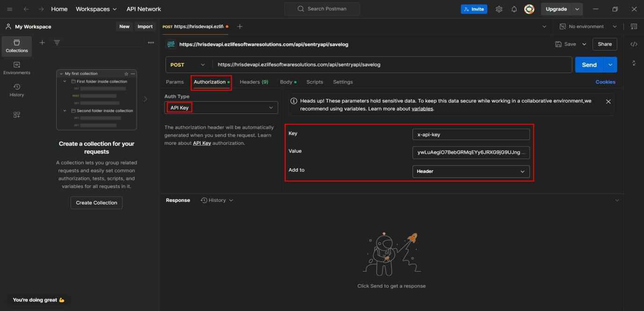The image size is (644, 311).
Task: Click the New button
Action: pyautogui.click(x=124, y=27)
